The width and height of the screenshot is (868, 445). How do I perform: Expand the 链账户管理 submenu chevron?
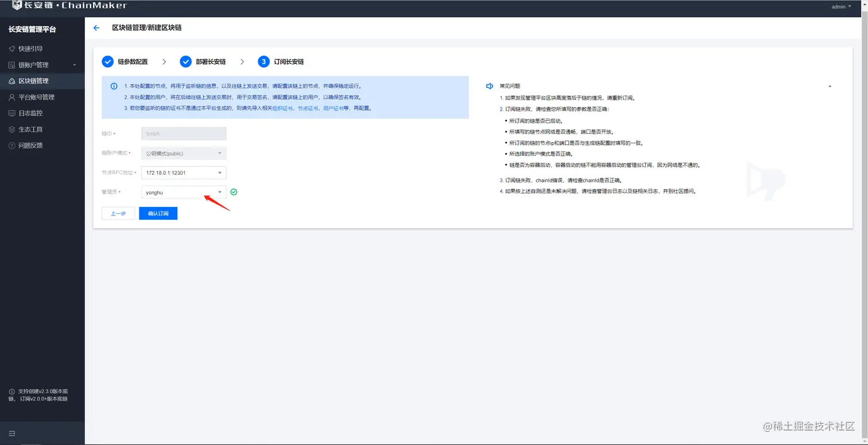(x=75, y=65)
